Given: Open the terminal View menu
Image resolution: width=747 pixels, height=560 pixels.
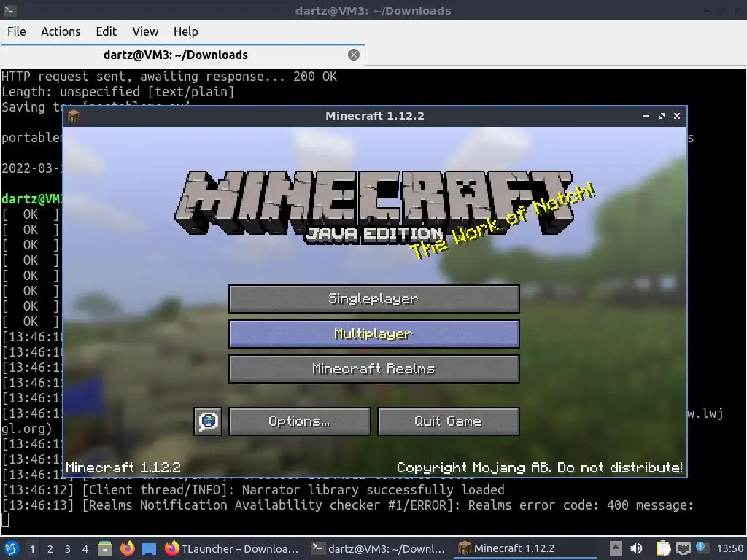Looking at the screenshot, I should click(145, 31).
